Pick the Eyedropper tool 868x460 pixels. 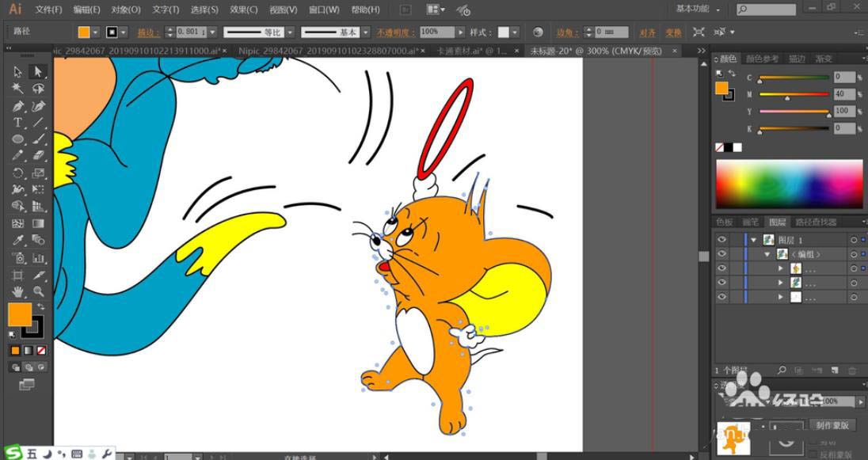click(x=17, y=240)
